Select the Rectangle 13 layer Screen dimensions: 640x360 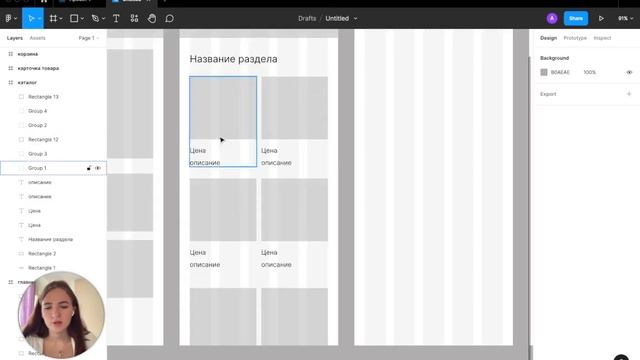point(53,97)
